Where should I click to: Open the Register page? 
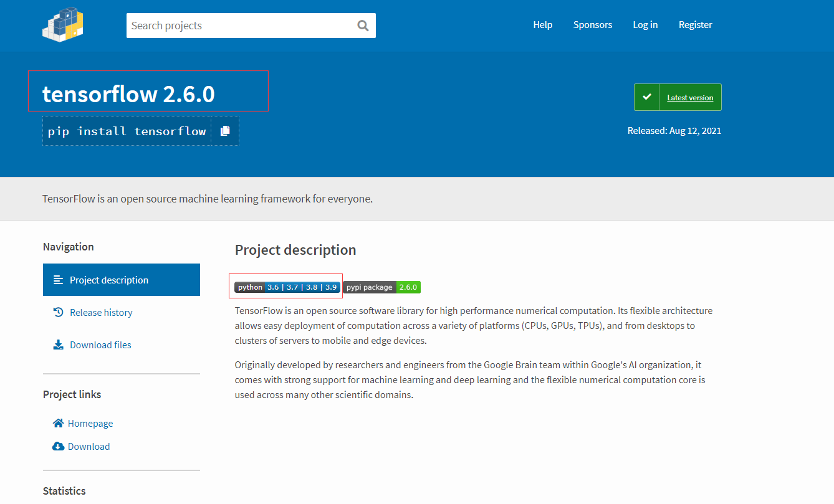point(696,25)
